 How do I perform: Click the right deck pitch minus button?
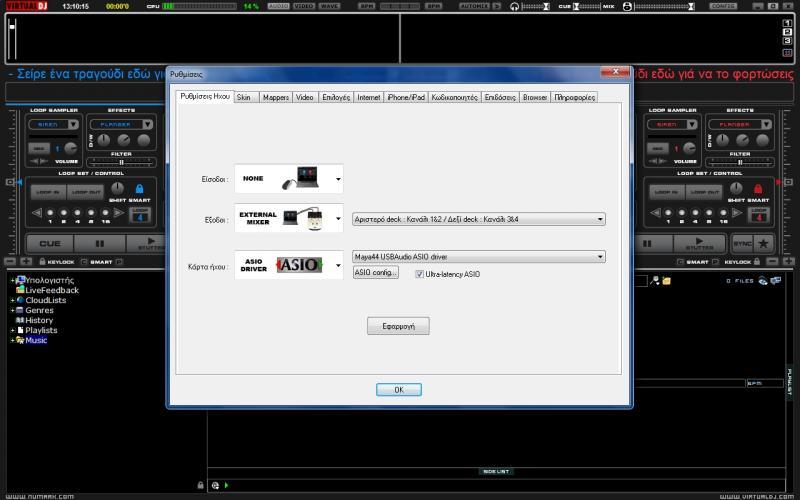click(773, 261)
